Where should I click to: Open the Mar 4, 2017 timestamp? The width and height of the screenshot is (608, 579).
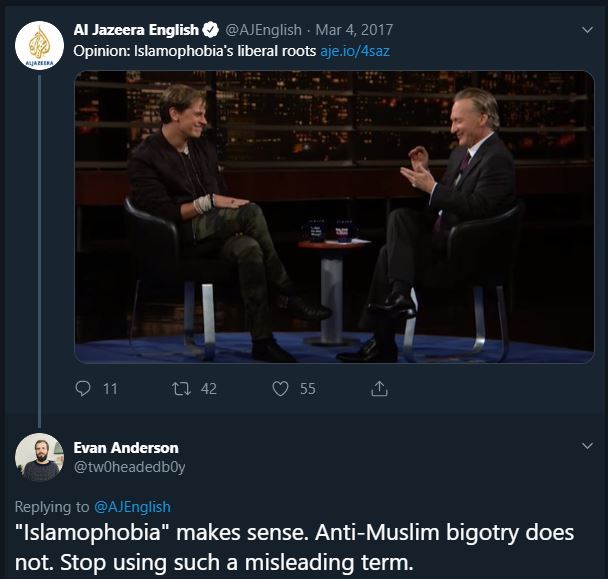point(354,30)
